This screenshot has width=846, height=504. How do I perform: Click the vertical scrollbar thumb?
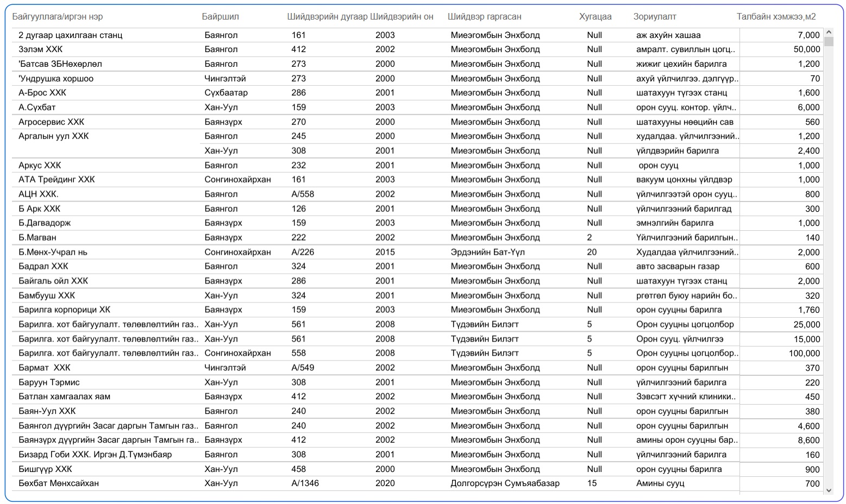829,42
